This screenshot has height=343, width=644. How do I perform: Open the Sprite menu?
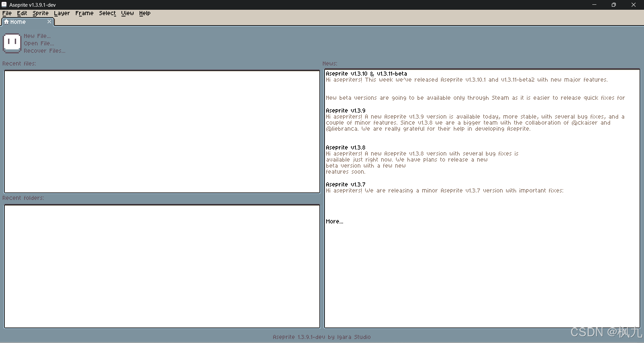coord(41,13)
